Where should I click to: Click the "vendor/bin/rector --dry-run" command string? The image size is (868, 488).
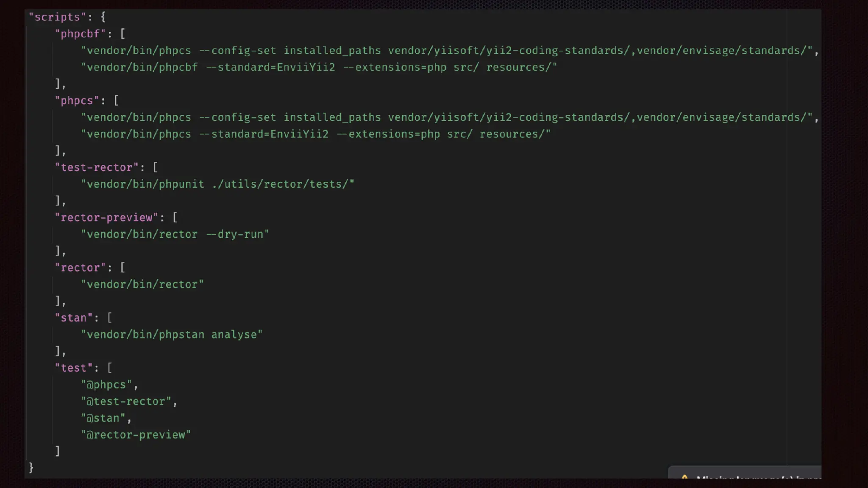pos(175,234)
